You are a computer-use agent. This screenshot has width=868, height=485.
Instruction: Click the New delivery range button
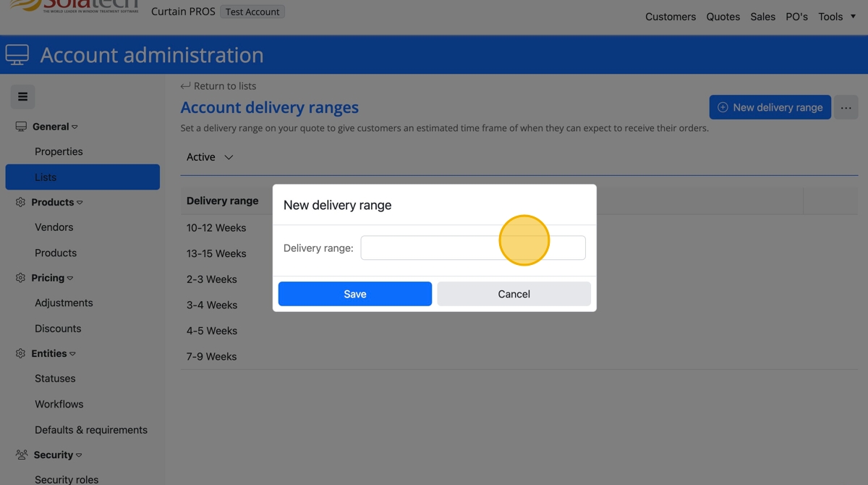770,107
